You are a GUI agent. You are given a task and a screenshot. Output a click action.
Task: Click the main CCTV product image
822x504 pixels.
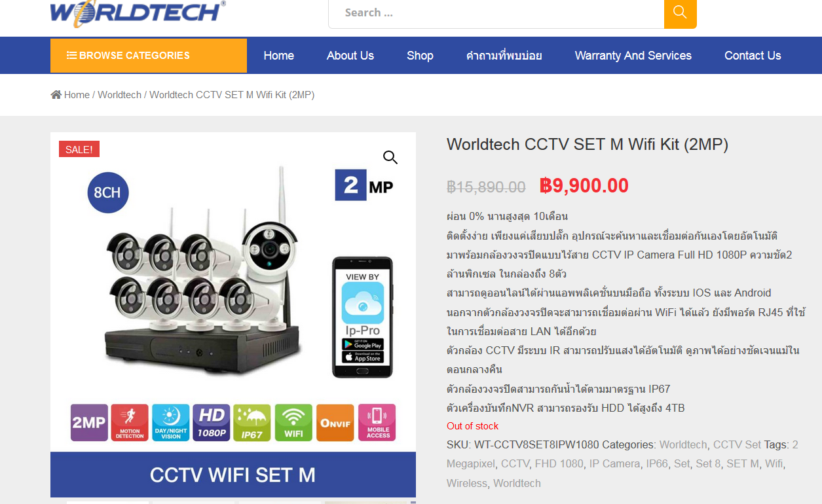click(233, 315)
